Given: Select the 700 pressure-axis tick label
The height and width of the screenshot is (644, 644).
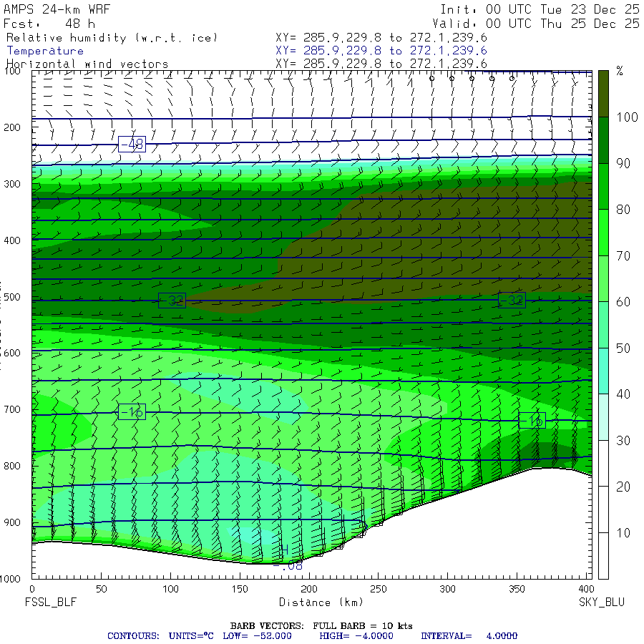Looking at the screenshot, I should point(12,409).
